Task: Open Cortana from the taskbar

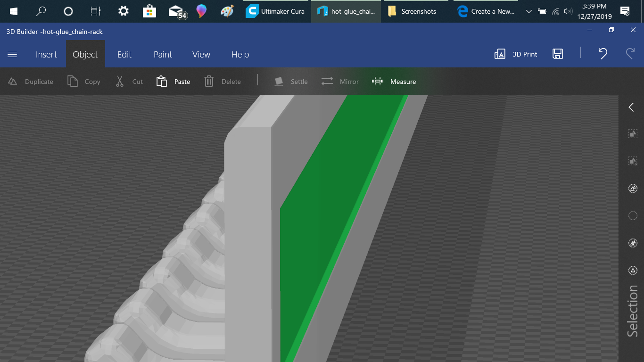Action: [68, 11]
